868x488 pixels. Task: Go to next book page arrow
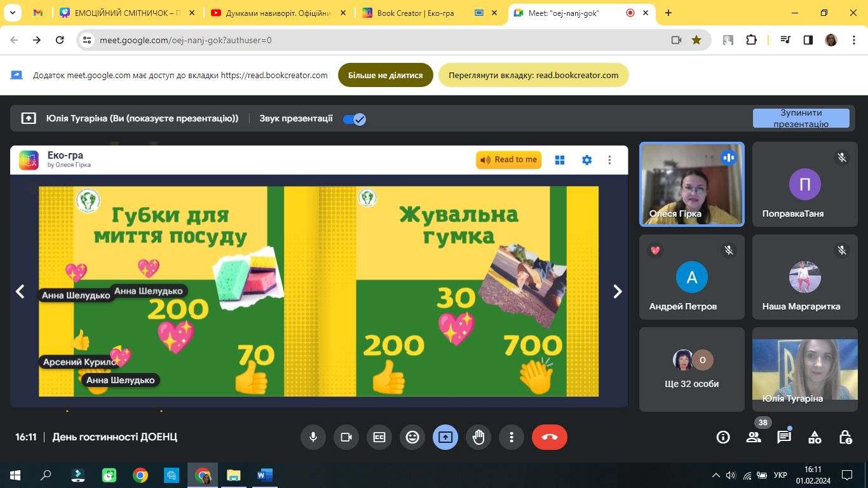(617, 291)
